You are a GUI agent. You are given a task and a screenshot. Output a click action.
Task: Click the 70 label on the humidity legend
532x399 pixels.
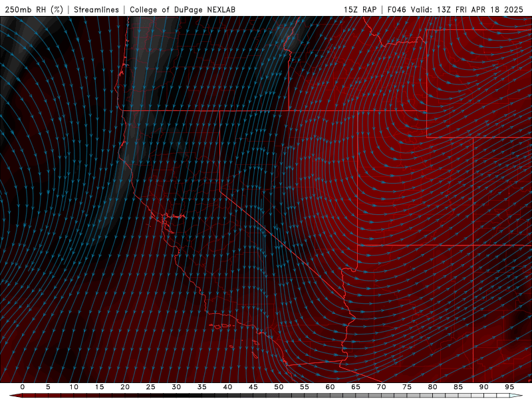click(381, 387)
